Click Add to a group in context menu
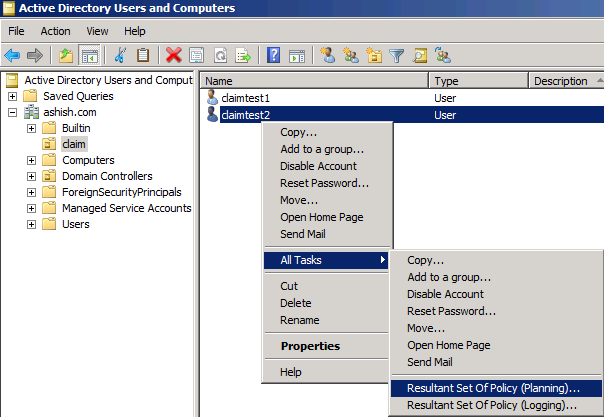Image resolution: width=604 pixels, height=417 pixels. [x=326, y=149]
